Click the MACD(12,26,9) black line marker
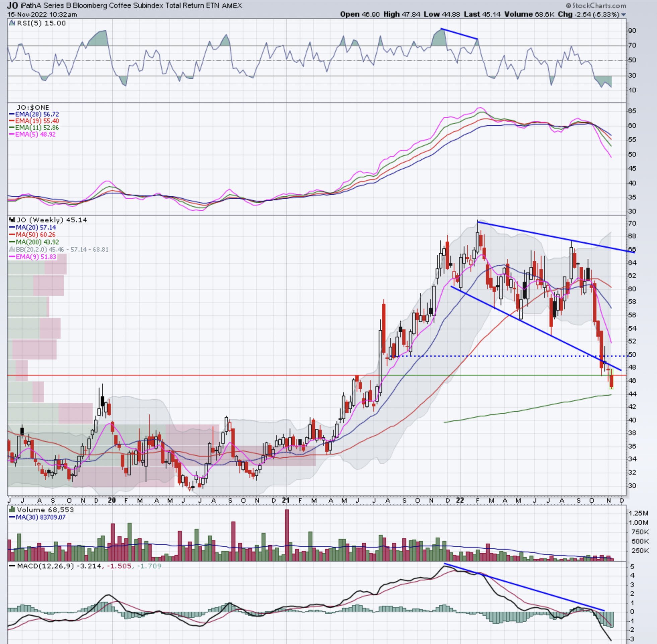657x644 pixels. coord(12,566)
